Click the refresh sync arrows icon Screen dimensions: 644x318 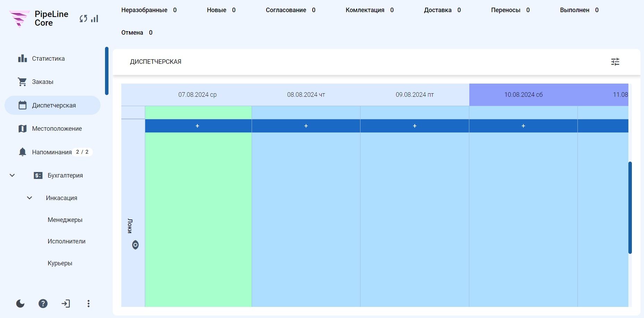(x=83, y=18)
